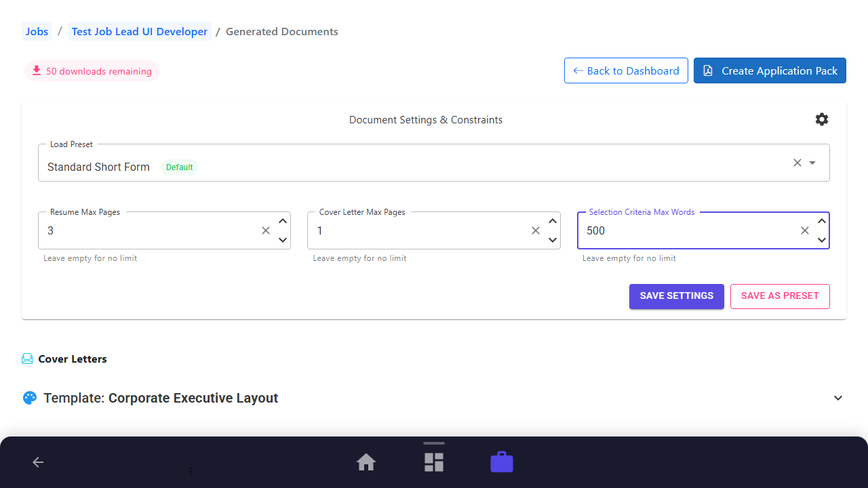Select the briefcase jobs icon in bottom bar
The height and width of the screenshot is (488, 868).
(502, 462)
